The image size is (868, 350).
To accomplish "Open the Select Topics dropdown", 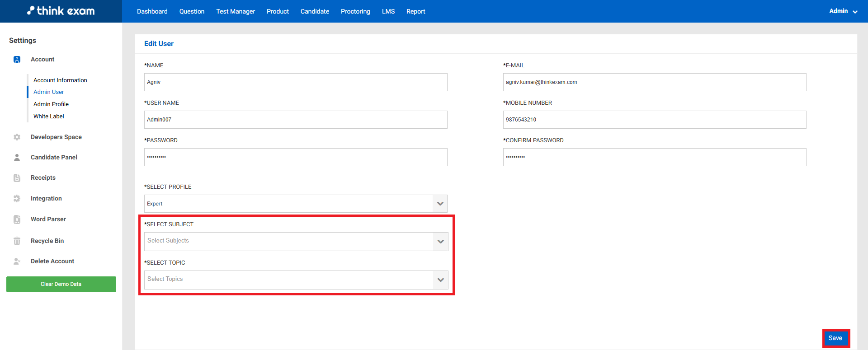I will [440, 280].
